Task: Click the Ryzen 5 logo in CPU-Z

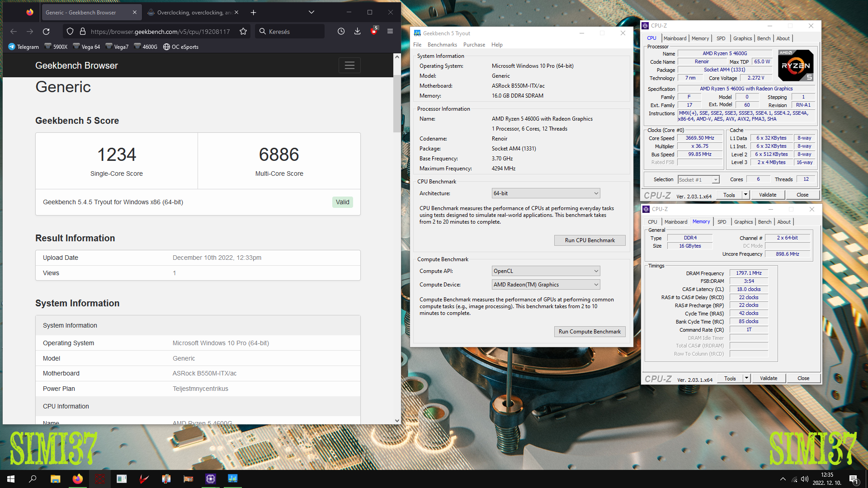Action: tap(796, 66)
